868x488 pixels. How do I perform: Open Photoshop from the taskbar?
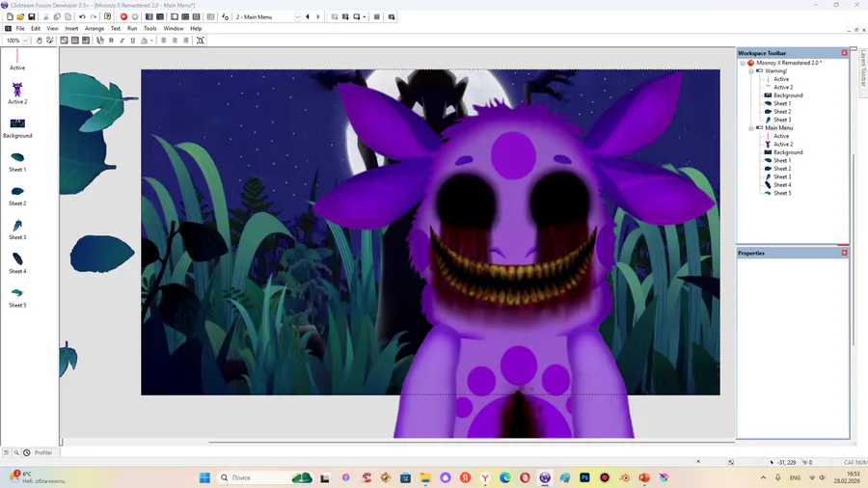(x=584, y=477)
